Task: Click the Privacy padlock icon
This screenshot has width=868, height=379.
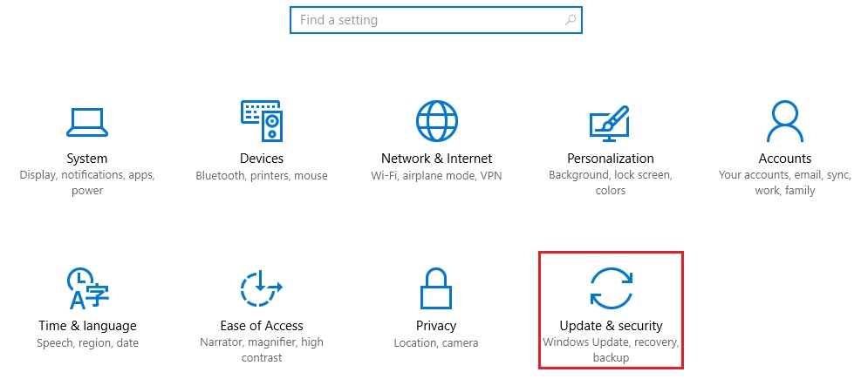Action: click(436, 289)
